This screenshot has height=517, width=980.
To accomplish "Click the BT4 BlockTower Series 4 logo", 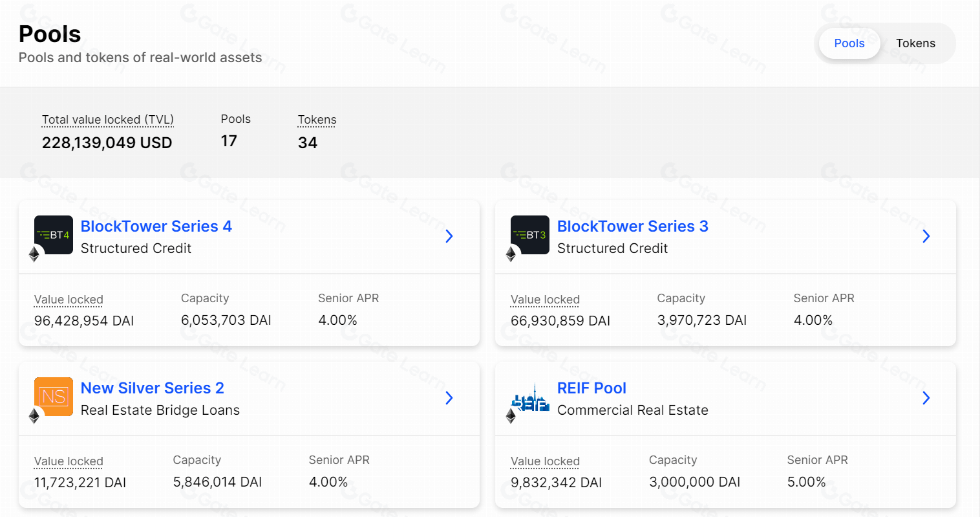I will pyautogui.click(x=54, y=235).
